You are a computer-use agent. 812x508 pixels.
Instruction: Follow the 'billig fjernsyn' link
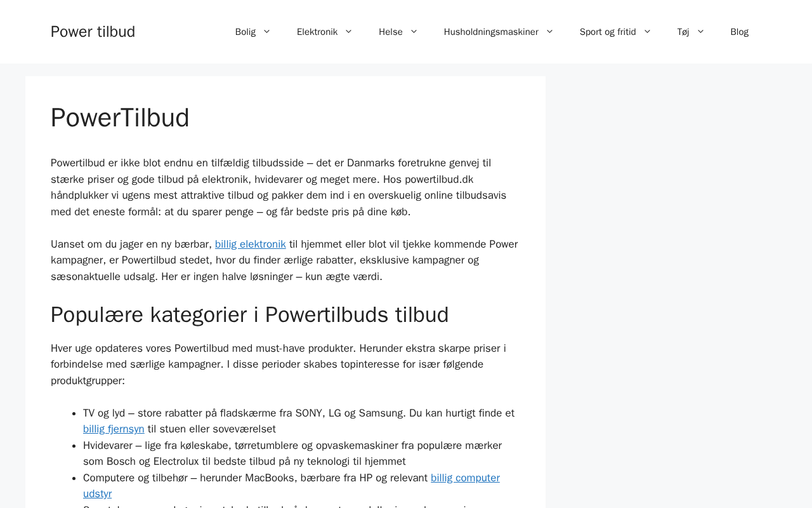coord(114,429)
